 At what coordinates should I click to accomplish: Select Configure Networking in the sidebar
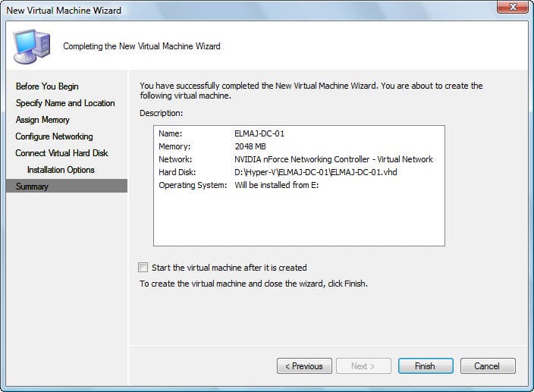(x=54, y=136)
